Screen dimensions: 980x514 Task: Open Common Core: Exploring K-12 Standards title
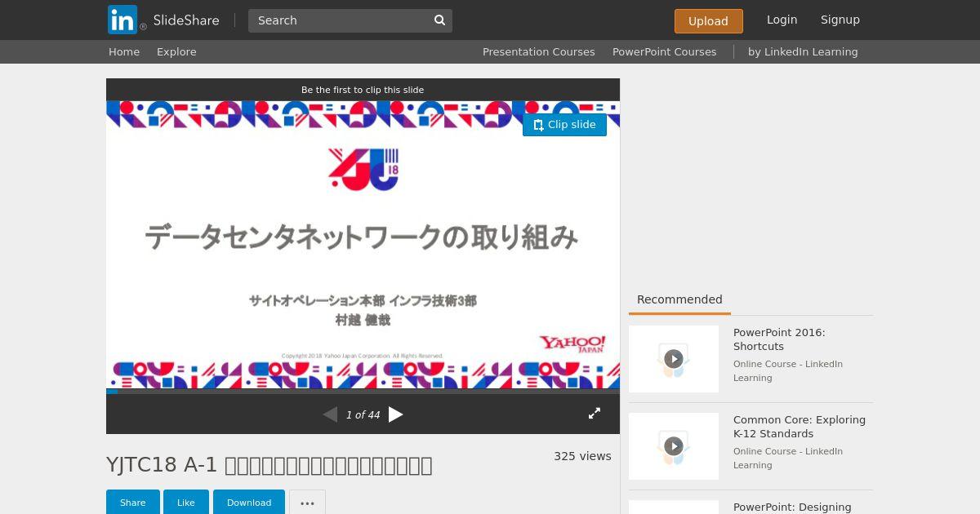tap(800, 427)
